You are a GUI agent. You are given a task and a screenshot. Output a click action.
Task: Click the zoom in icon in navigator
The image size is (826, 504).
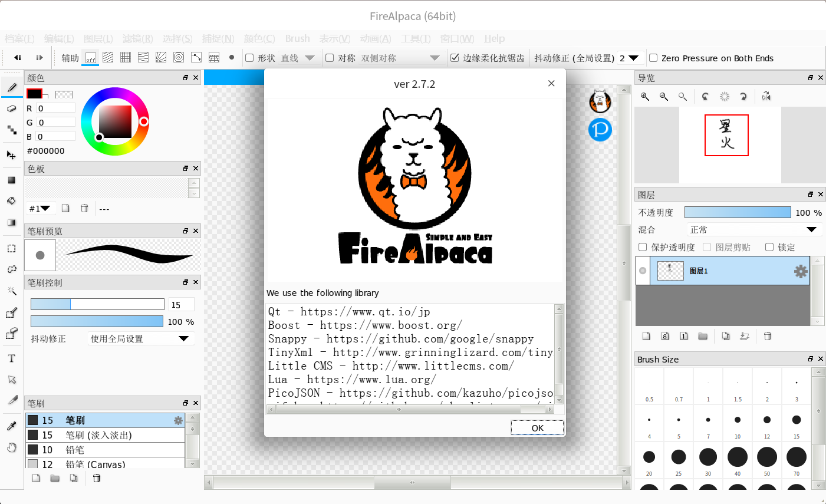coord(645,97)
